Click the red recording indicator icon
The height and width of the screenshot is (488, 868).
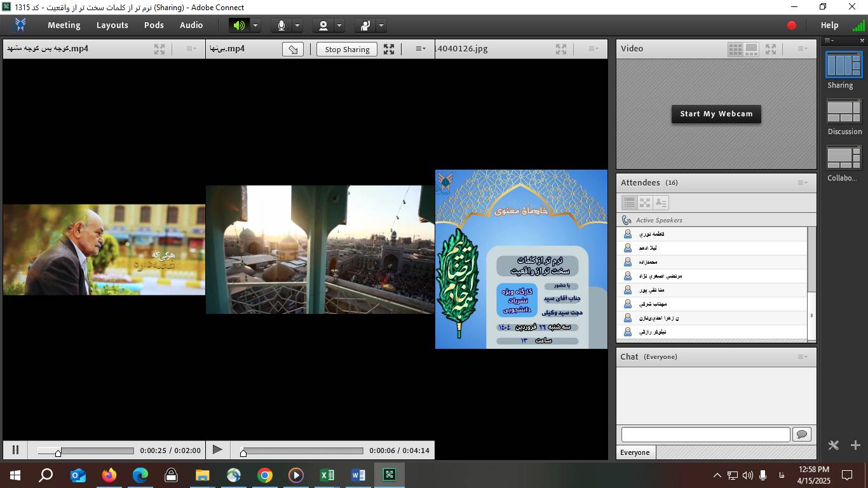pos(792,25)
